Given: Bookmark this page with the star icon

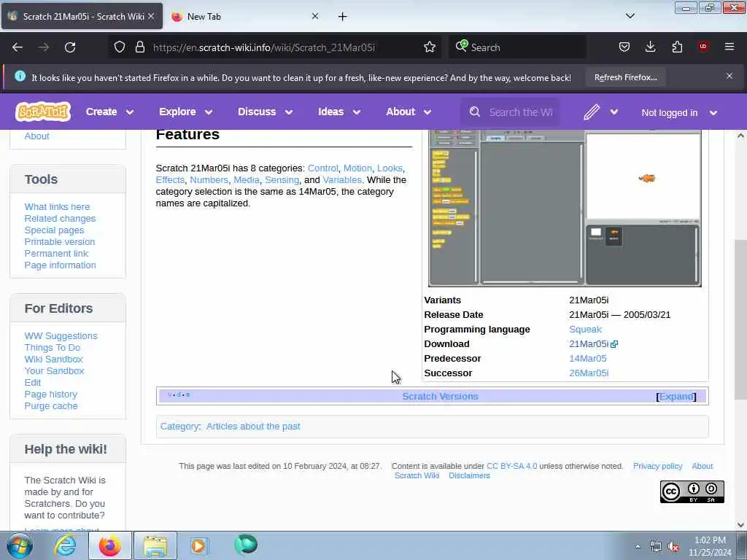Looking at the screenshot, I should [429, 47].
